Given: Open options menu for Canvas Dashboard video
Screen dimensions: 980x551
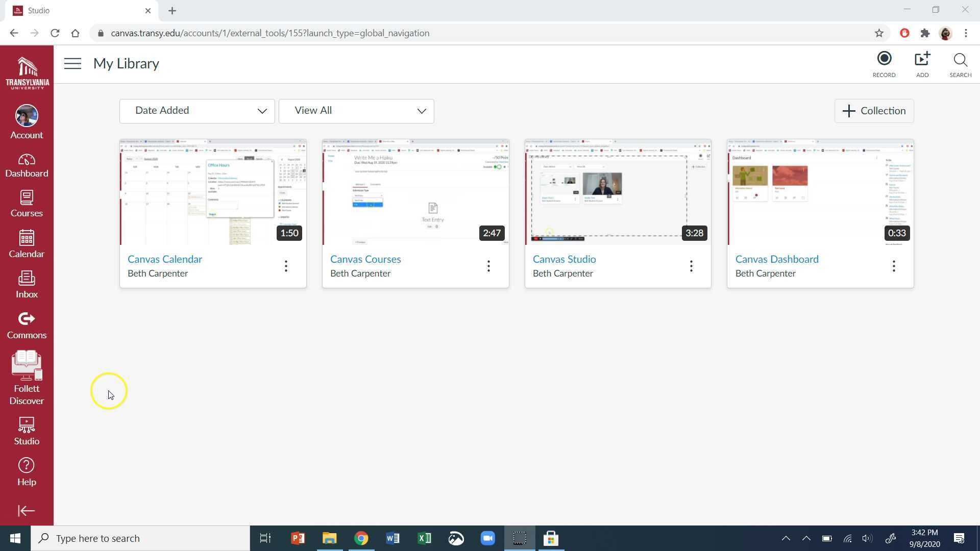Looking at the screenshot, I should [894, 266].
